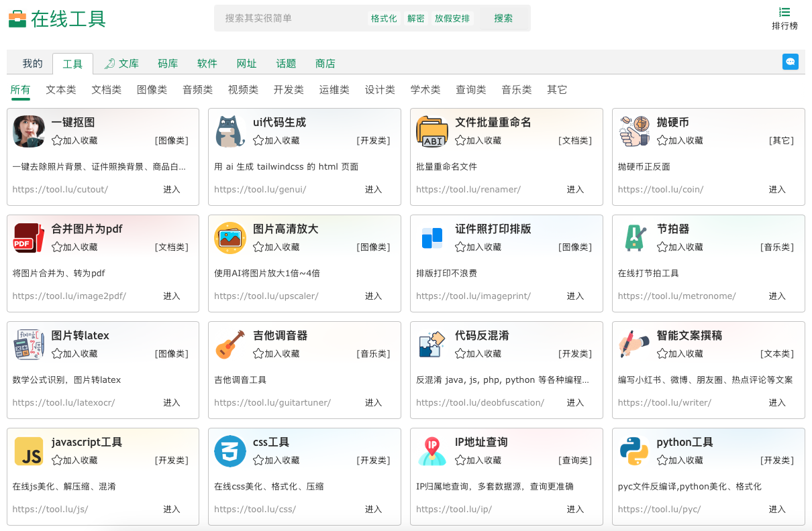Open the 排行榜 ranking list icon

click(x=784, y=12)
